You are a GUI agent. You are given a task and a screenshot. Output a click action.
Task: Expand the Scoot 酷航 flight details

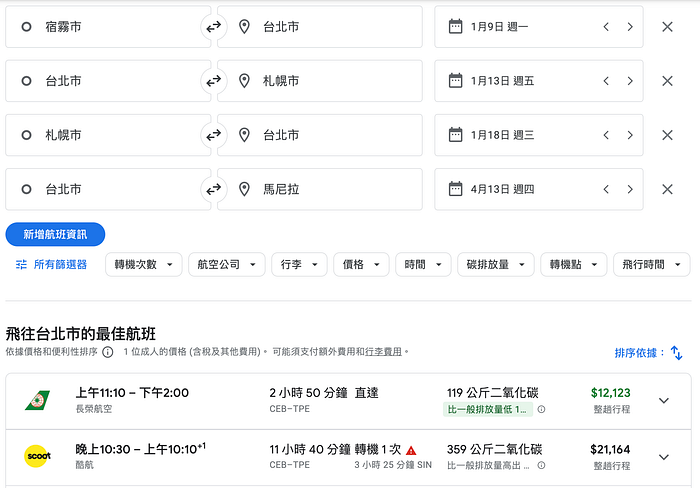click(x=664, y=457)
